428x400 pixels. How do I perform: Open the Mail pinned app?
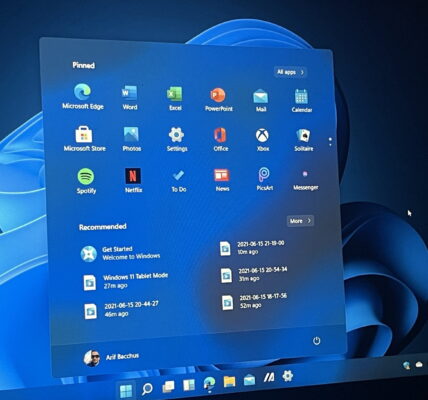pyautogui.click(x=260, y=100)
